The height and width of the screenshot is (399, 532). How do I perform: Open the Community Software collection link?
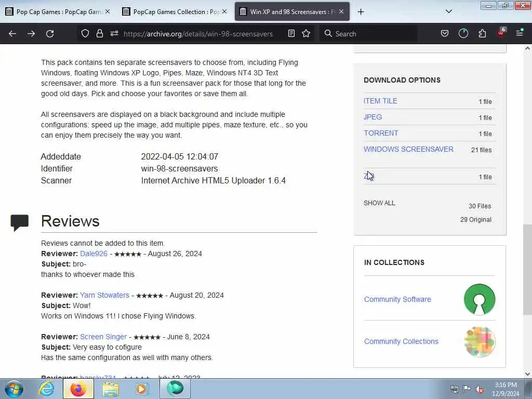pyautogui.click(x=397, y=299)
